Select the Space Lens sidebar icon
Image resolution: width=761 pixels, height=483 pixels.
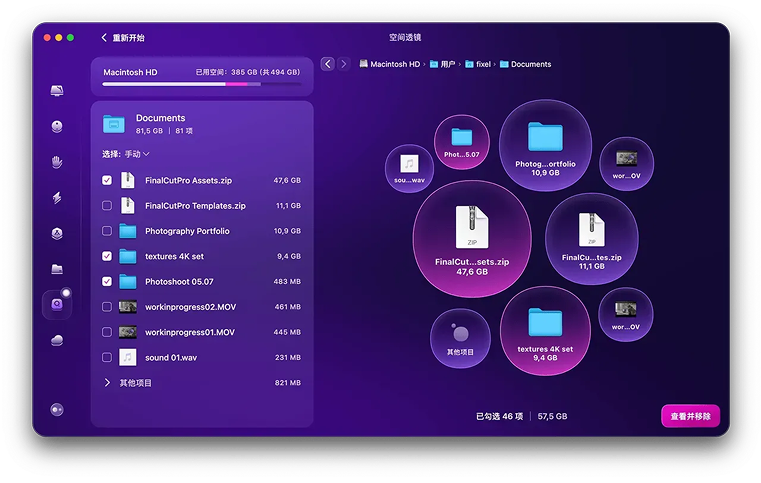point(57,304)
